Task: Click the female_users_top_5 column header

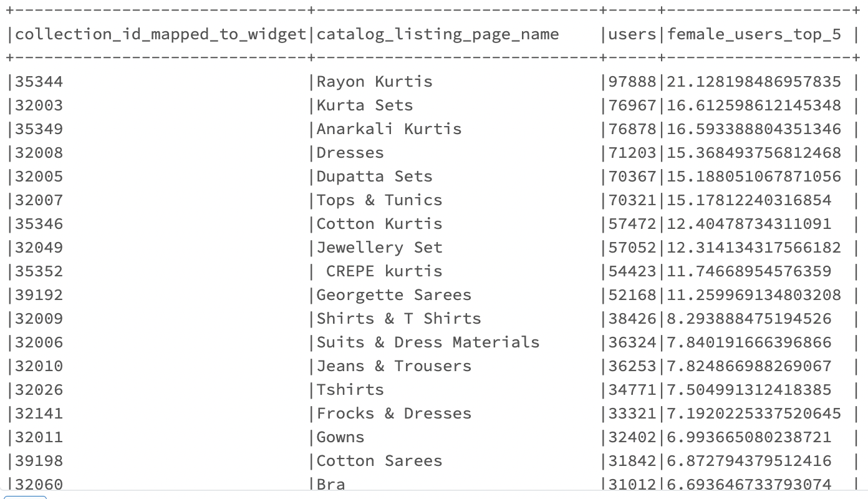Action: (754, 34)
